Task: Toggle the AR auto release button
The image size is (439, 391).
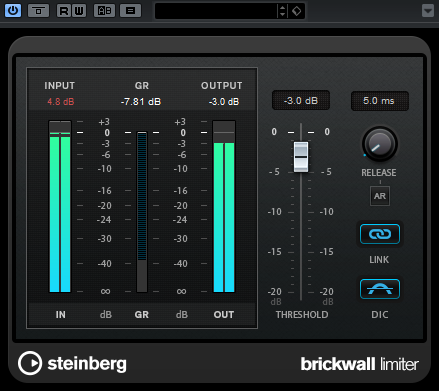Action: point(380,196)
